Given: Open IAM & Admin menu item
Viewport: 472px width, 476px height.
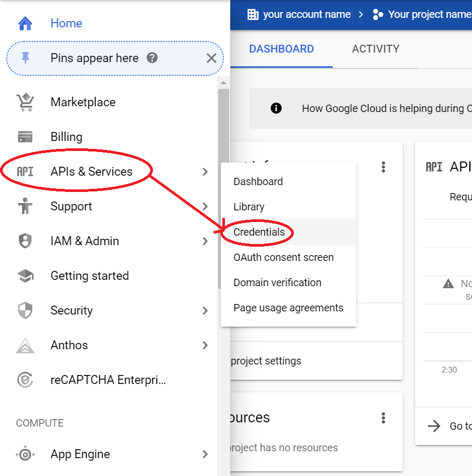Looking at the screenshot, I should (x=85, y=241).
